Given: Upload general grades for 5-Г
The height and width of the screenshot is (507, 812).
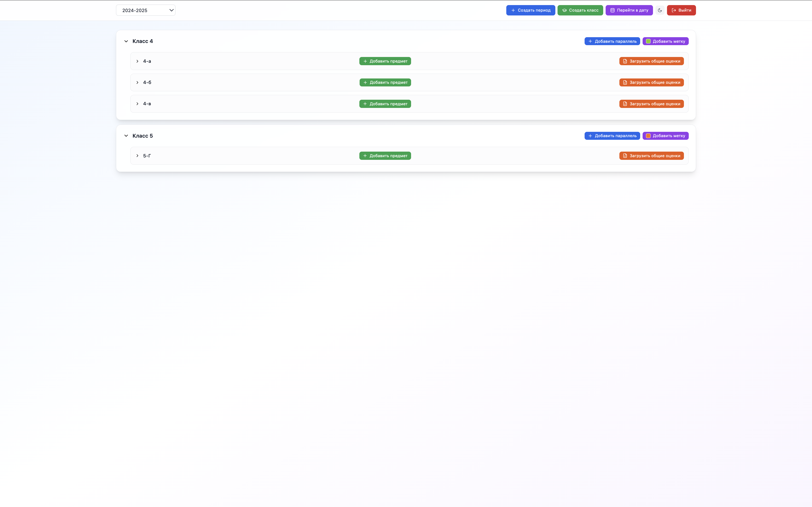Looking at the screenshot, I should tap(651, 155).
